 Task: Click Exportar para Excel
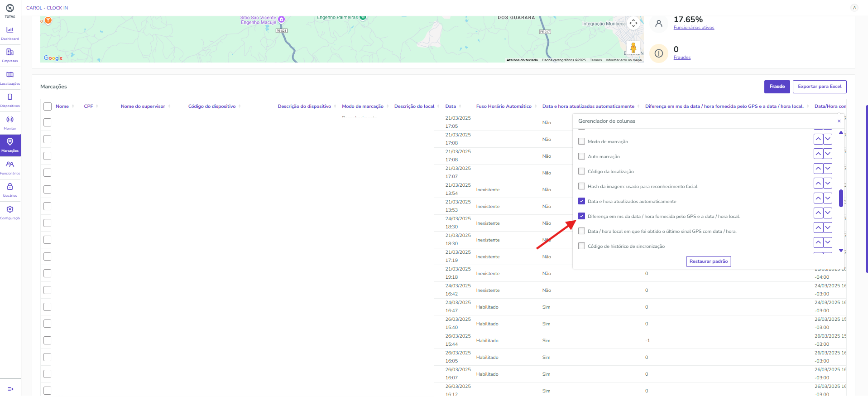pyautogui.click(x=820, y=87)
